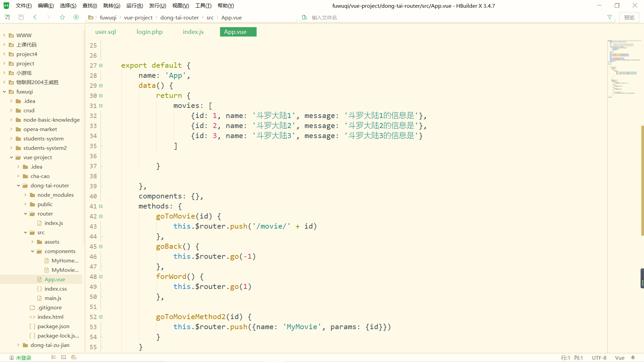Switch to the login.php tab

click(149, 32)
